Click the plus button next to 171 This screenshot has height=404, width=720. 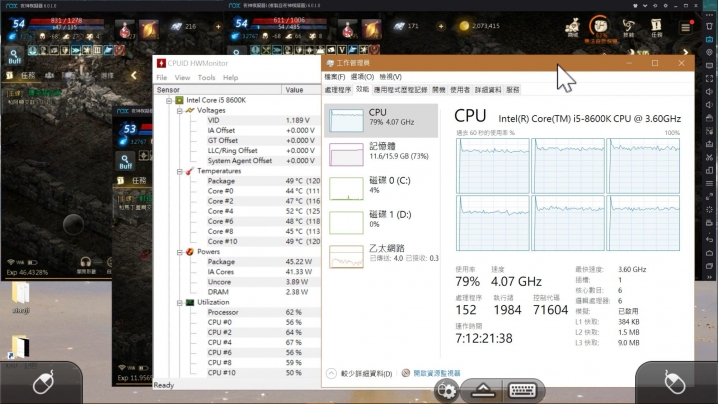click(441, 26)
